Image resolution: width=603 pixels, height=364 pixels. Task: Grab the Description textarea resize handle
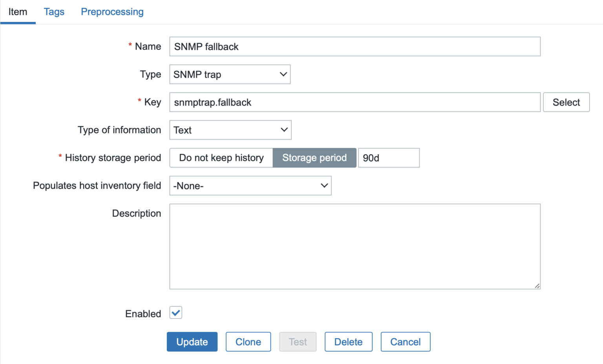(537, 286)
